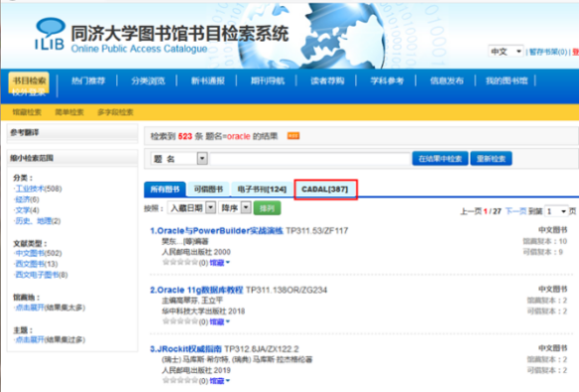Click the 馆藏复本：10 count text
579x392 pixels.
tap(545, 241)
